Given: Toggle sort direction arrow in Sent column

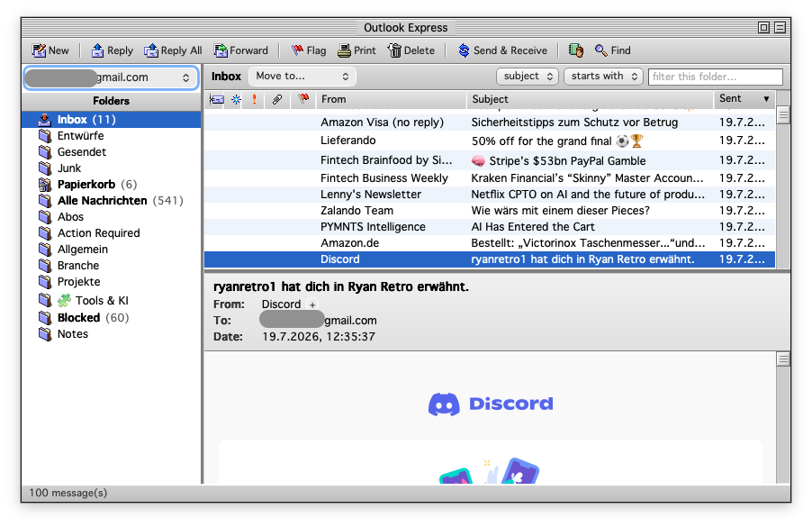Looking at the screenshot, I should pyautogui.click(x=766, y=99).
